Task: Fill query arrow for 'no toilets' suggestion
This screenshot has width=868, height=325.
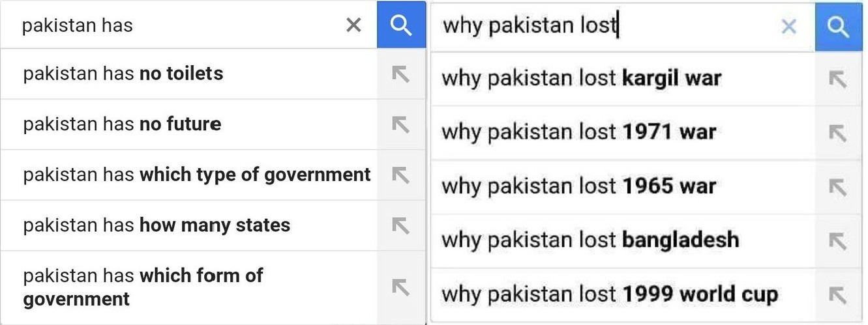Action: point(400,74)
